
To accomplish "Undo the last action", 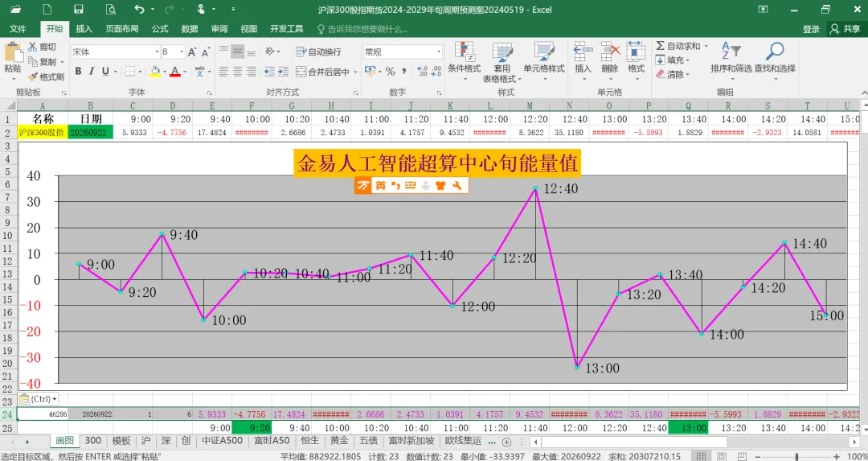I will coord(139,9).
